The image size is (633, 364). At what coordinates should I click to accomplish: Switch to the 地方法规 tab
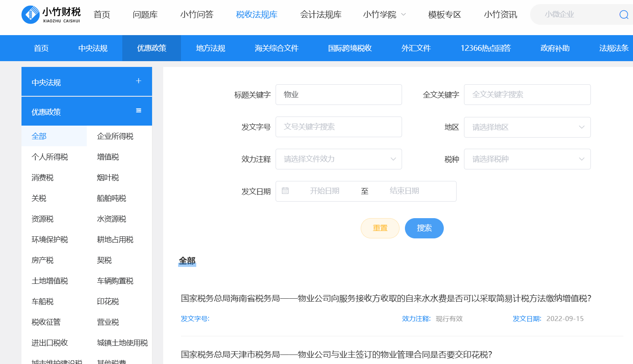point(210,48)
